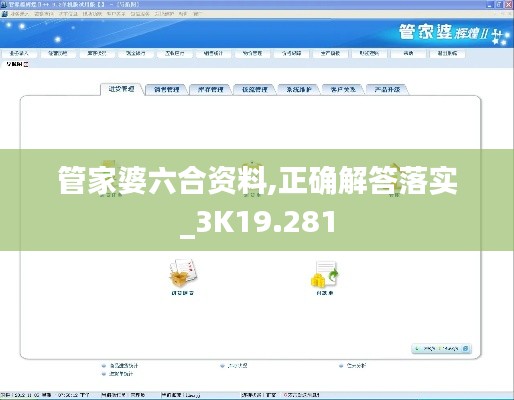
Task: Click the app icon in the title bar
Action: [x=4, y=4]
